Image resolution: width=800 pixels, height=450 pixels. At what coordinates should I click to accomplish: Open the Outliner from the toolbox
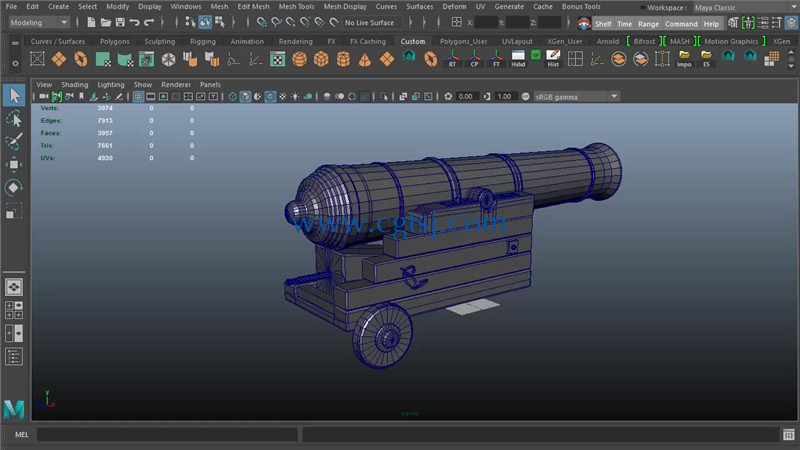[14, 357]
